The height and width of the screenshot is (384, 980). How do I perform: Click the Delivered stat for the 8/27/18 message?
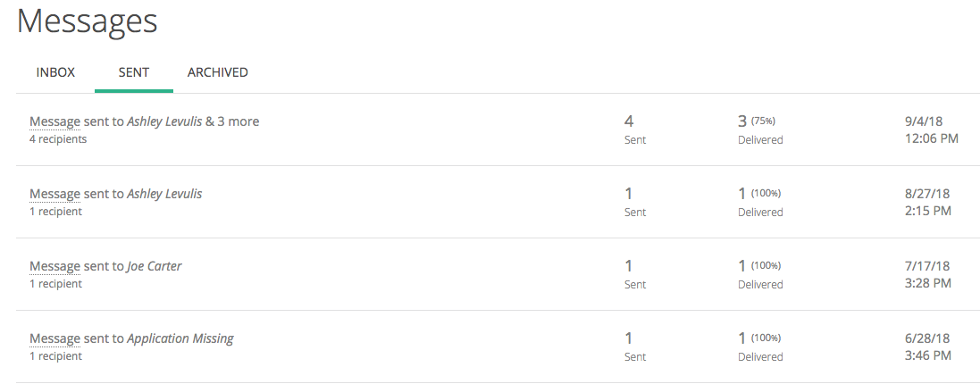click(x=760, y=202)
